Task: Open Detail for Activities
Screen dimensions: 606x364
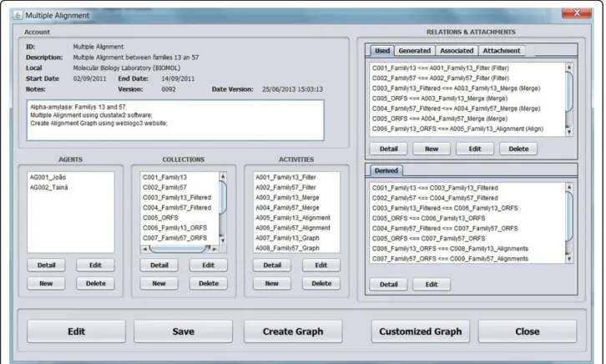Action: pos(272,265)
